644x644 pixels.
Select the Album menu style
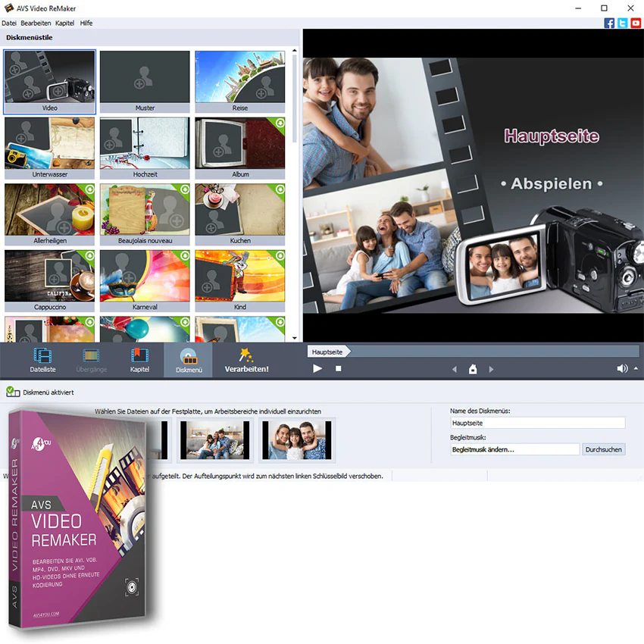point(240,148)
